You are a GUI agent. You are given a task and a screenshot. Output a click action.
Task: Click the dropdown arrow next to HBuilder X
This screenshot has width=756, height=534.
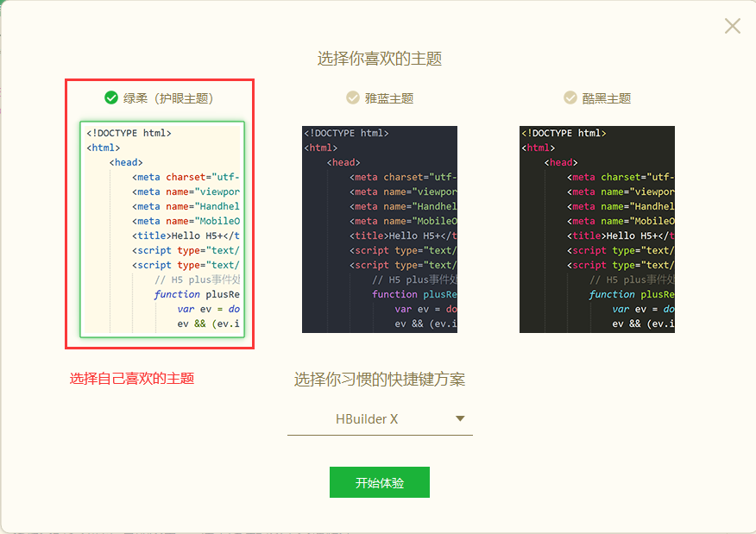coord(460,418)
